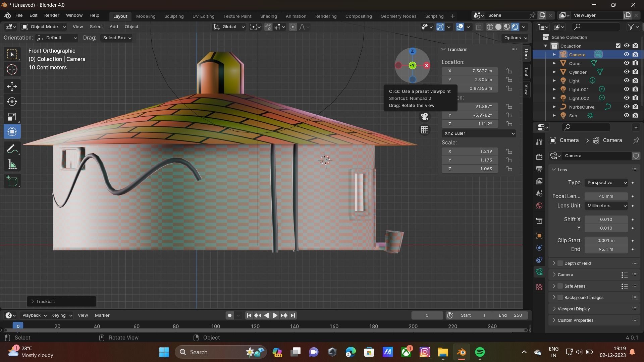Open the World properties tab icon
Image resolution: width=644 pixels, height=362 pixels.
click(x=539, y=205)
